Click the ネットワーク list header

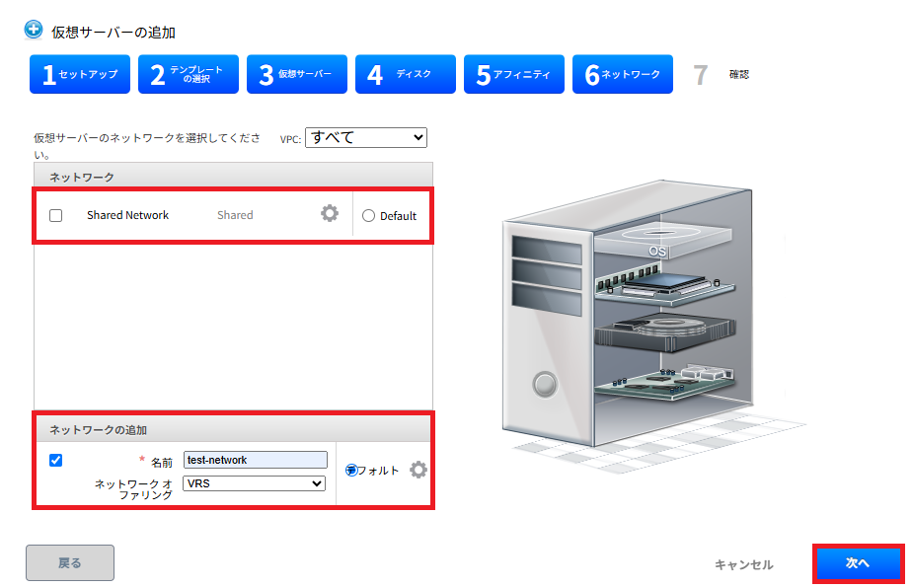[x=233, y=177]
